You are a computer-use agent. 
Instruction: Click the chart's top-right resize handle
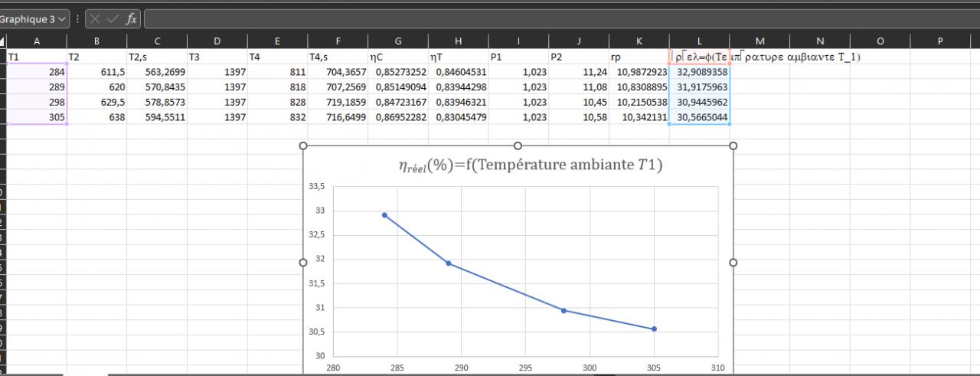pyautogui.click(x=733, y=145)
